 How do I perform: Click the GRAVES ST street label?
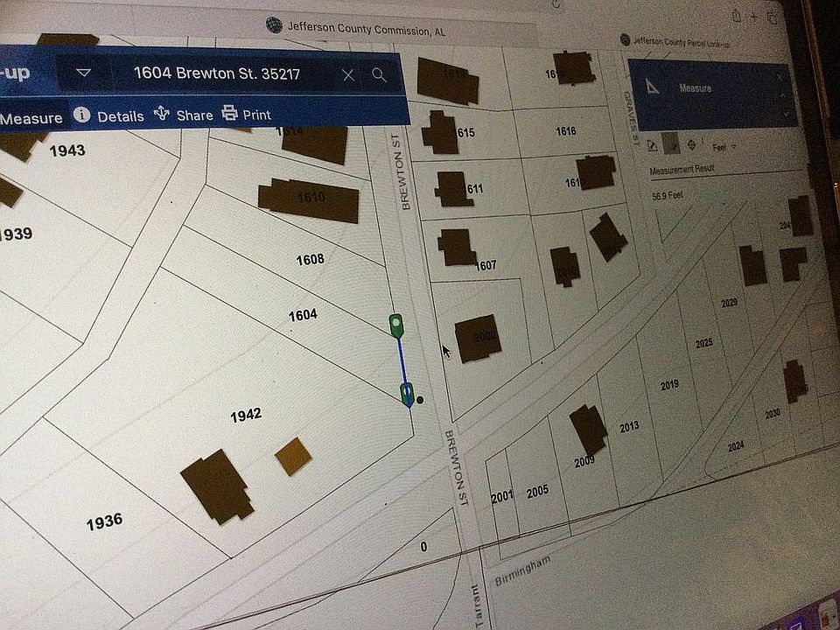click(632, 118)
